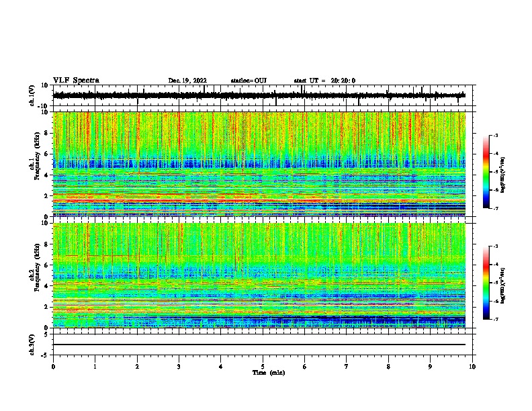Click time axis tick label "5"
The width and height of the screenshot is (532, 411).
pos(263,367)
